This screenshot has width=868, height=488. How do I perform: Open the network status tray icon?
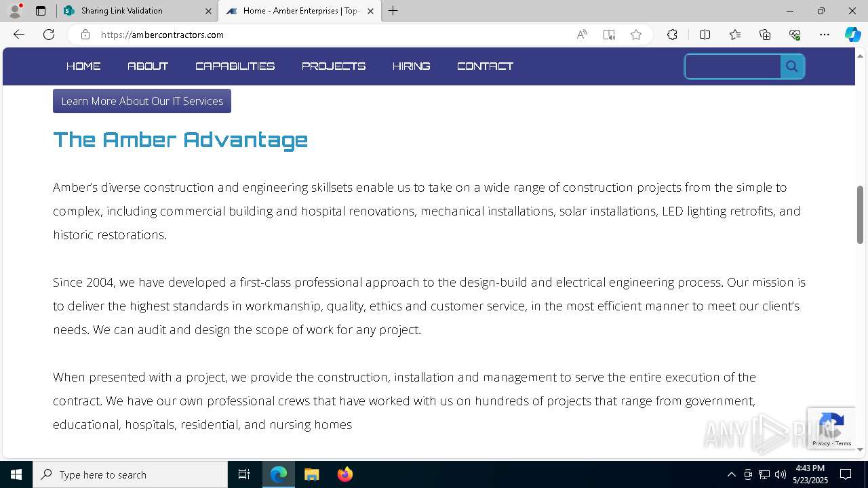(764, 474)
